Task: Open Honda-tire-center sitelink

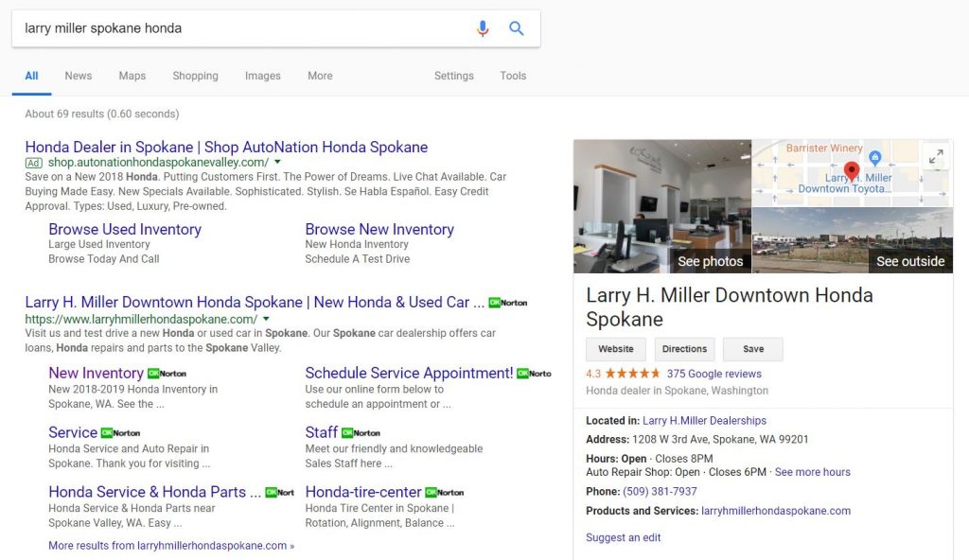Action: coord(363,492)
